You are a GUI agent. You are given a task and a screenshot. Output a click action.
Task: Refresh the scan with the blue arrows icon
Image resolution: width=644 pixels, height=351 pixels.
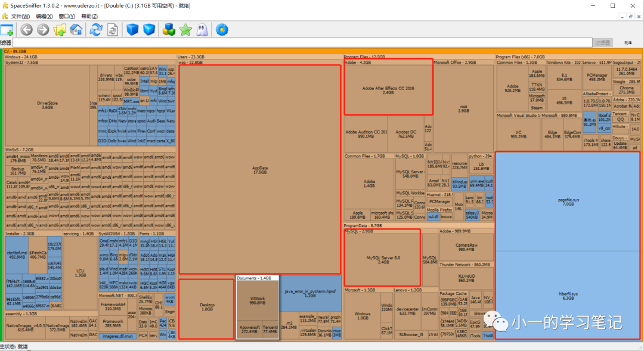point(96,29)
